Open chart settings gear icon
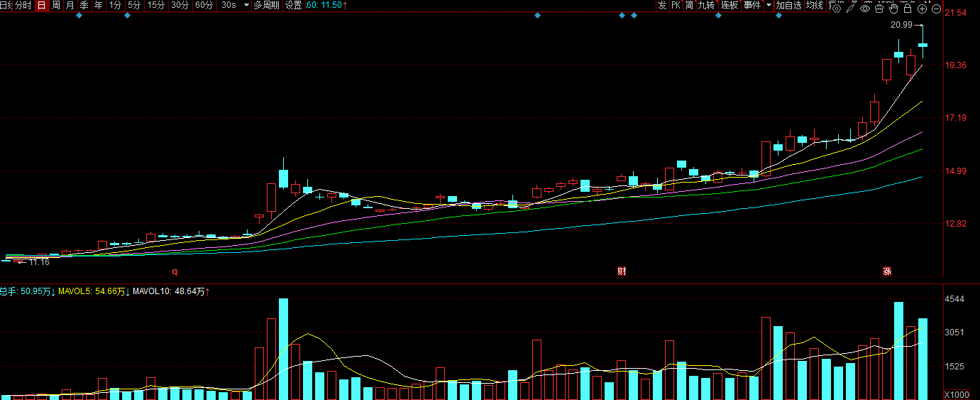 pyautogui.click(x=837, y=9)
